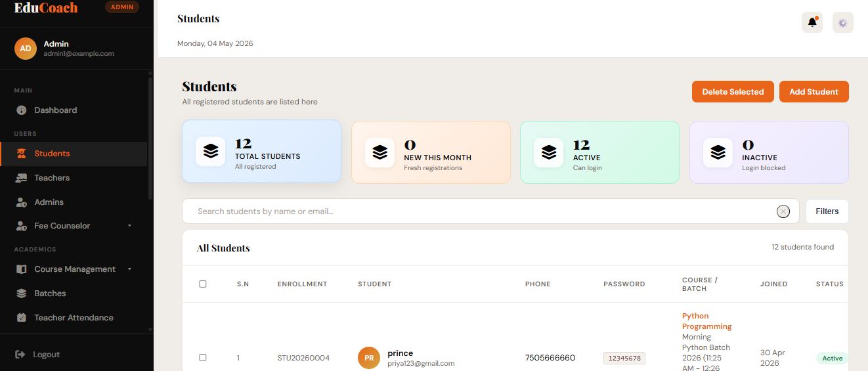868x371 pixels.
Task: Click the student name prince
Action: (x=400, y=353)
